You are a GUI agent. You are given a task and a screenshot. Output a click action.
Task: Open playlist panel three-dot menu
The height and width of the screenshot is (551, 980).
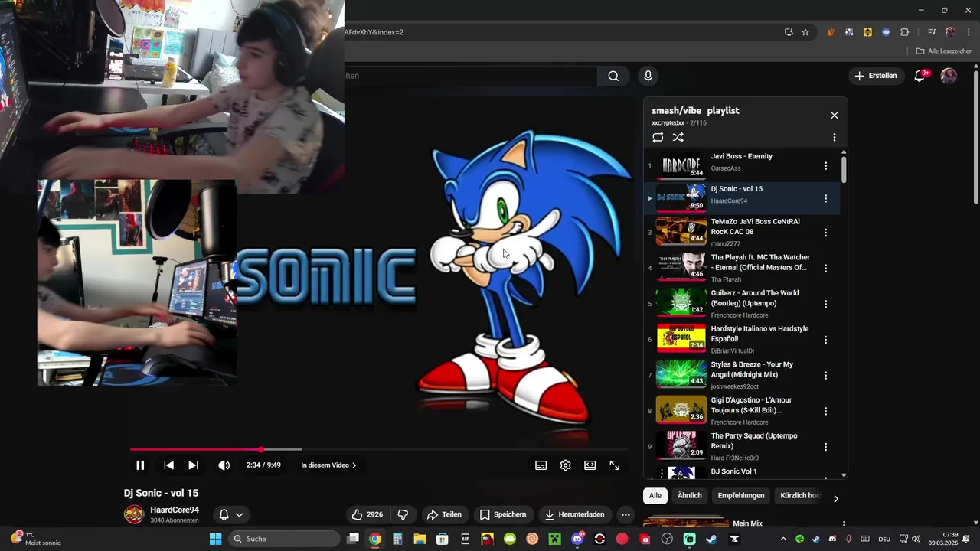point(835,138)
